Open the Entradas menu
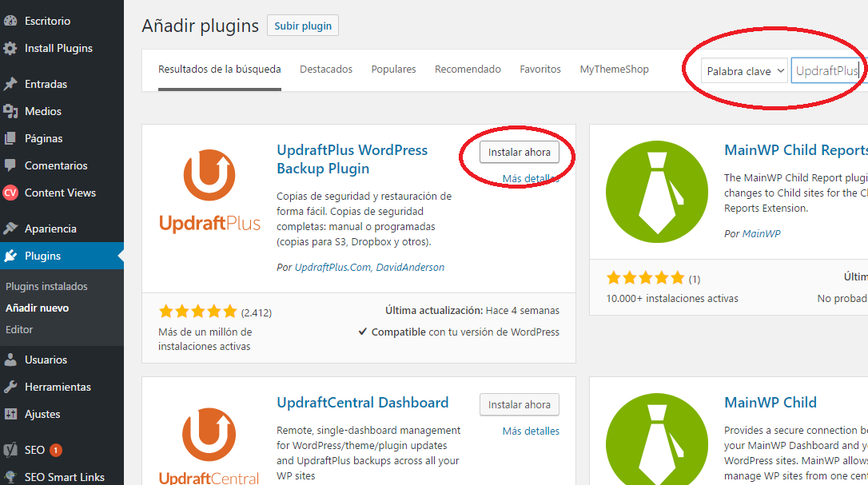The image size is (868, 485). (46, 84)
